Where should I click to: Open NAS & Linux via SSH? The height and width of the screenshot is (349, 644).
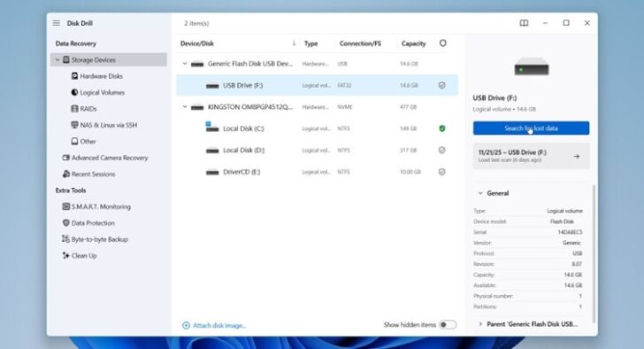[109, 125]
